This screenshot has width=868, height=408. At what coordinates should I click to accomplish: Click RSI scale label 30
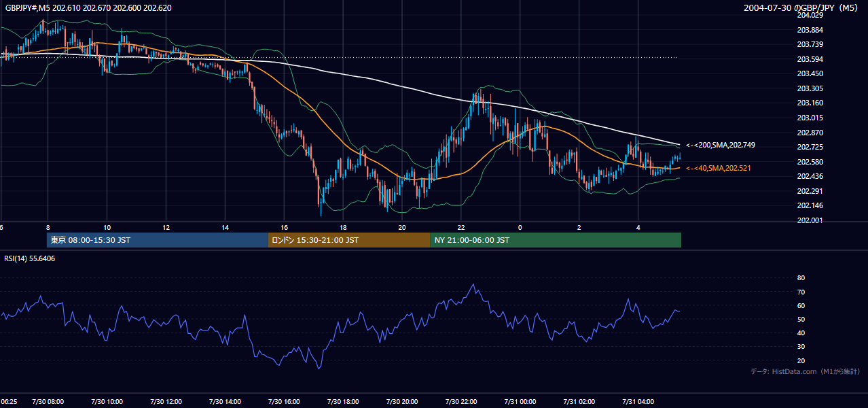click(x=801, y=347)
